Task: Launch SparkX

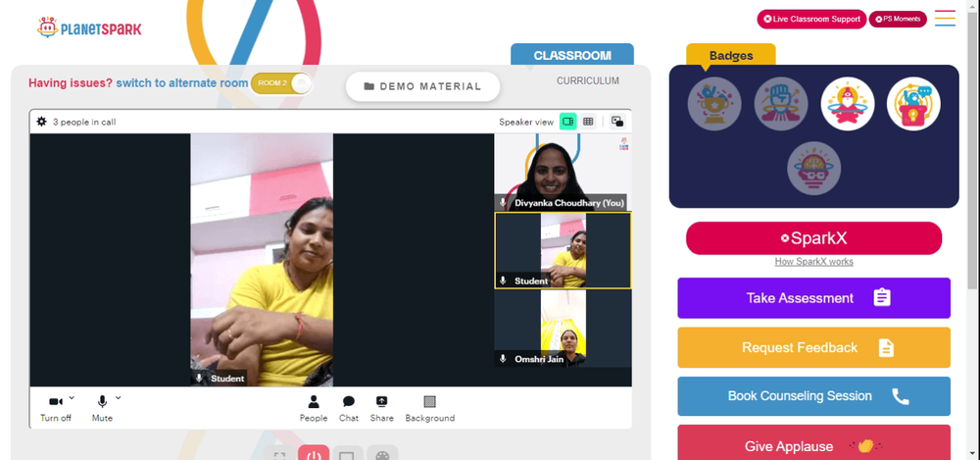Action: [x=813, y=238]
